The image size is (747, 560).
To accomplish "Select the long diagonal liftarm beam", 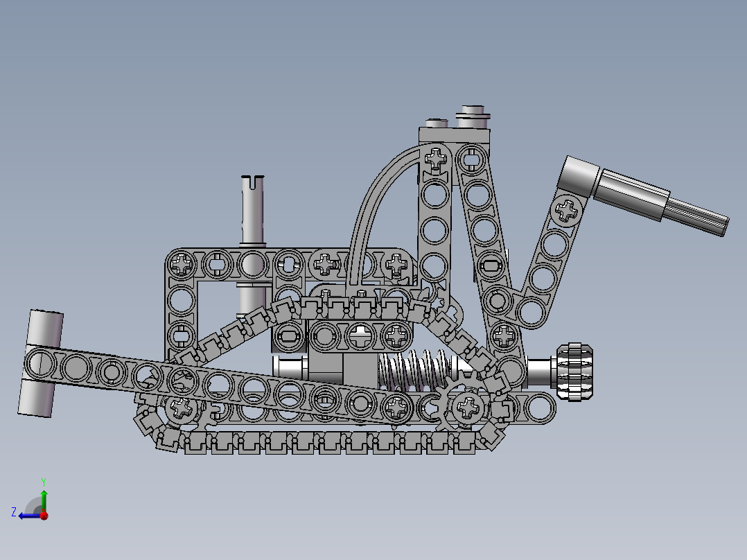I will 218,385.
